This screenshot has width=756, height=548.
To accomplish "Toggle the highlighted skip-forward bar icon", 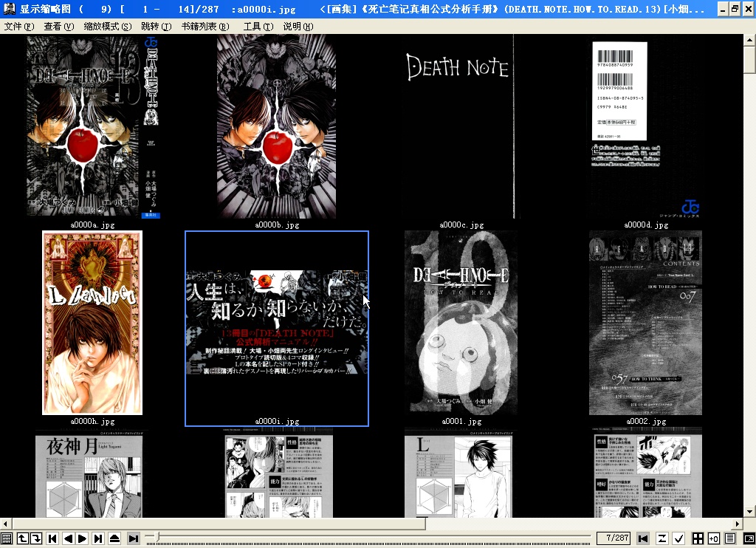I will click(134, 538).
